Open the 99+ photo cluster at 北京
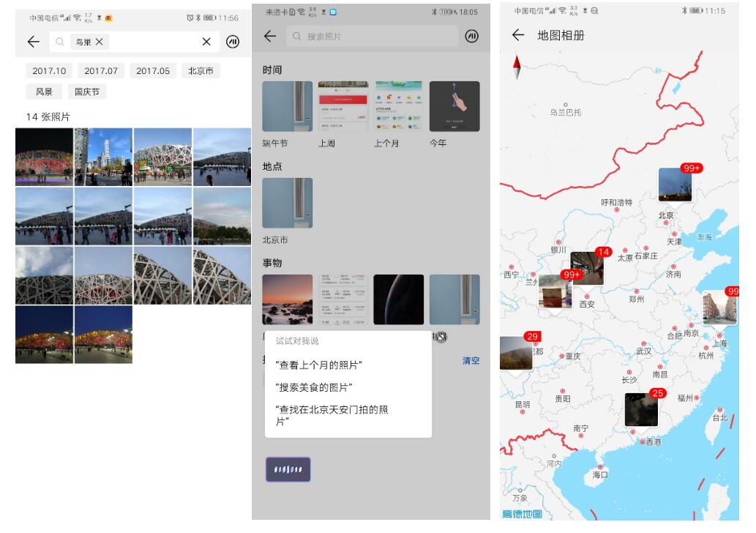756x533 pixels. (675, 184)
